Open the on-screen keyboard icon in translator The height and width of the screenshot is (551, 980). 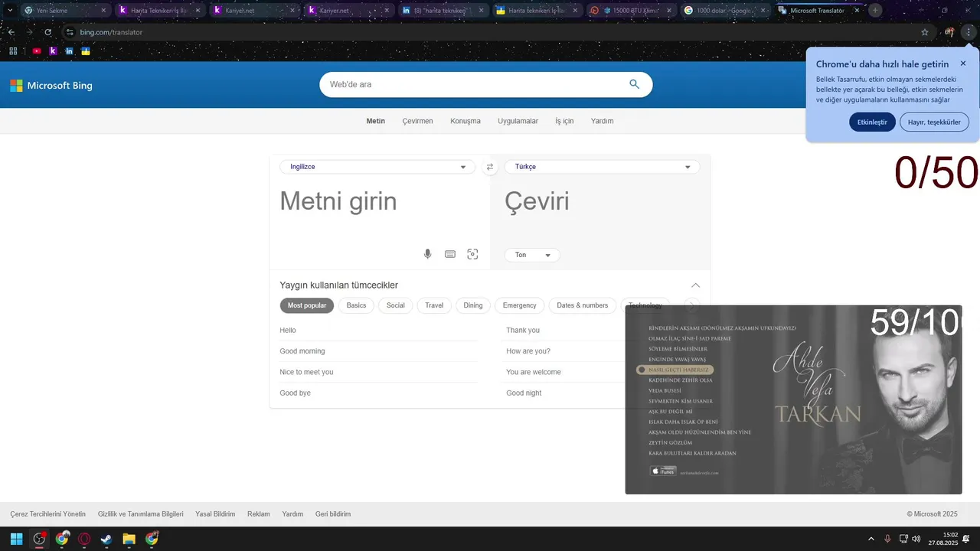[x=450, y=254]
